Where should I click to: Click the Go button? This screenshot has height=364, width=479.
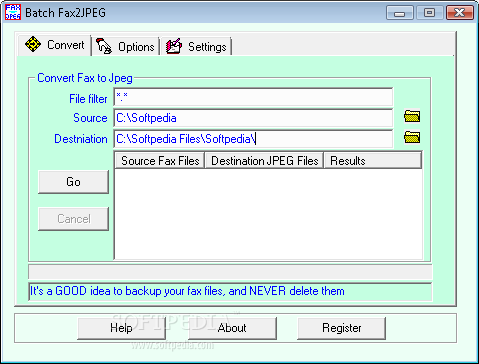[74, 182]
